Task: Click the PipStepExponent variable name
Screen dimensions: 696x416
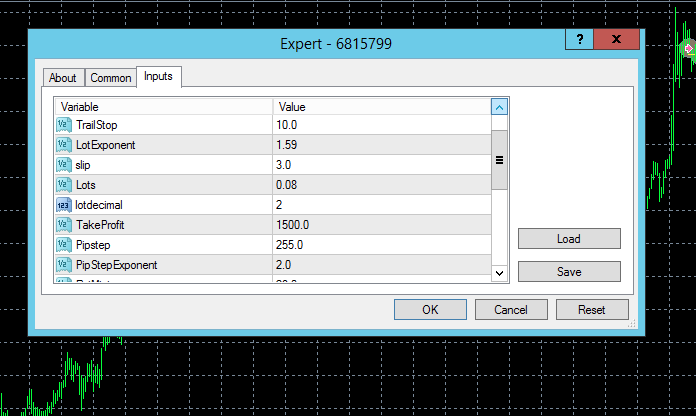Action: pos(116,265)
